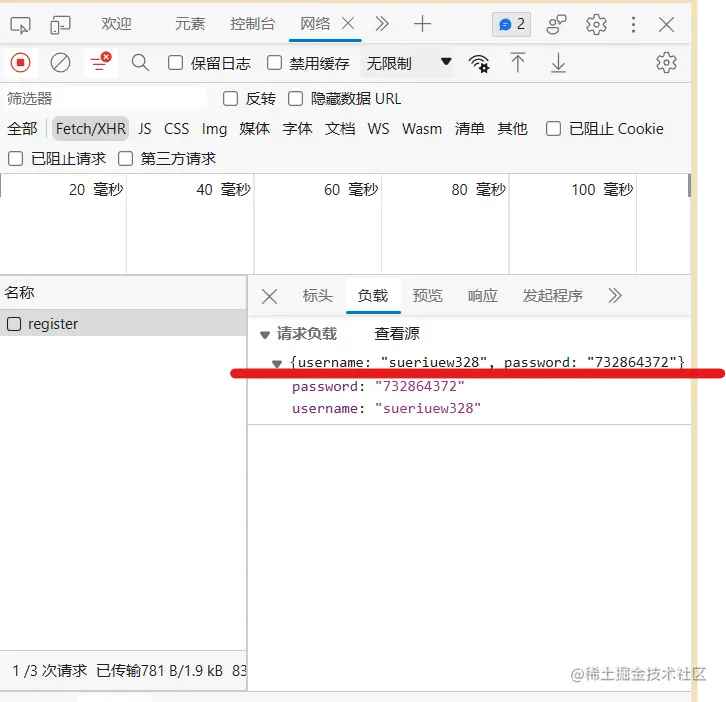Filter by Font (字体) requests
This screenshot has height=702, width=726.
[297, 129]
